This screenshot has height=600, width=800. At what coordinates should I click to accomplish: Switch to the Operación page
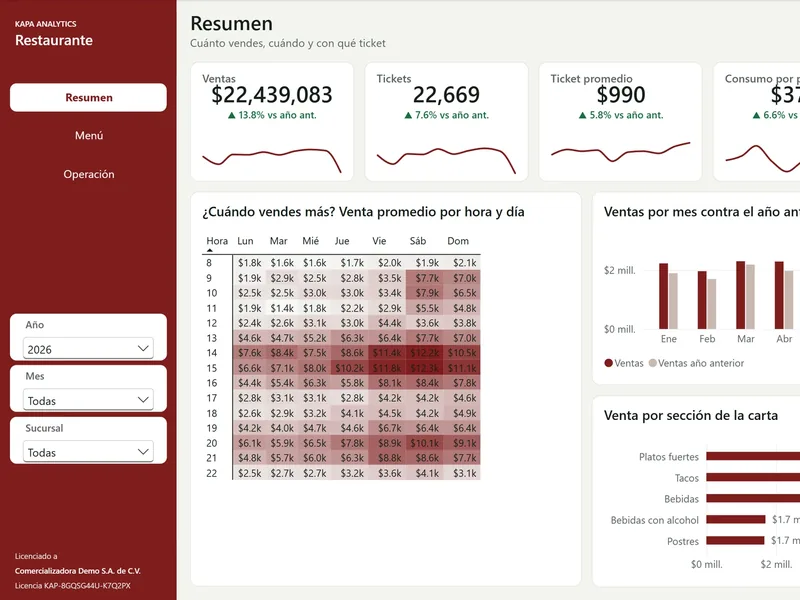click(x=89, y=174)
